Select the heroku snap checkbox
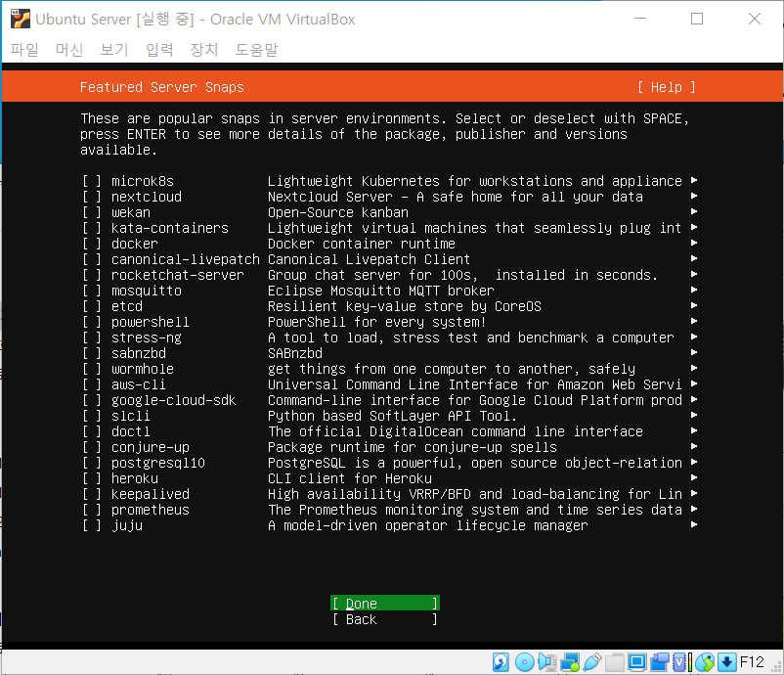 point(92,478)
